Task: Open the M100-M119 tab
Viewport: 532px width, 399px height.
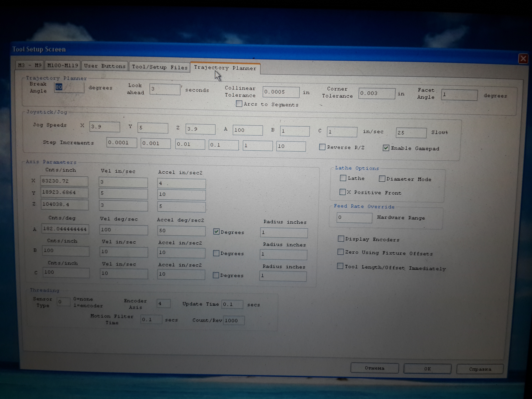Action: [63, 65]
